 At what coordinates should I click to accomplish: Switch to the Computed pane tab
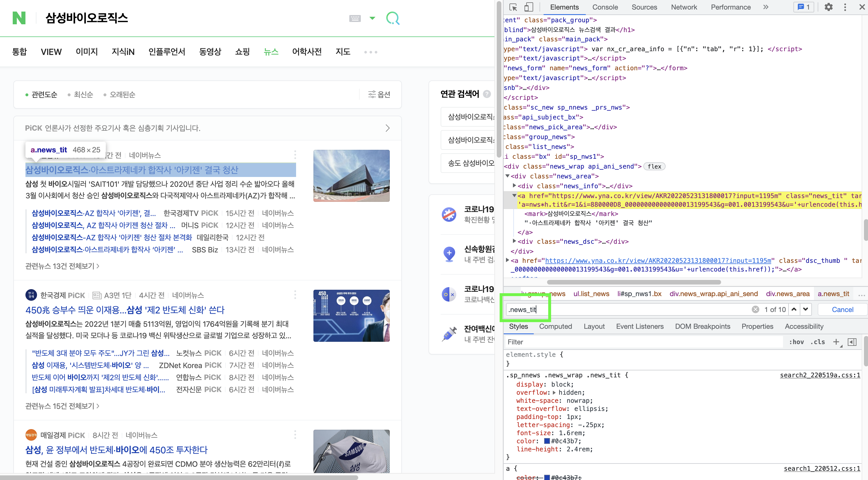[555, 326]
